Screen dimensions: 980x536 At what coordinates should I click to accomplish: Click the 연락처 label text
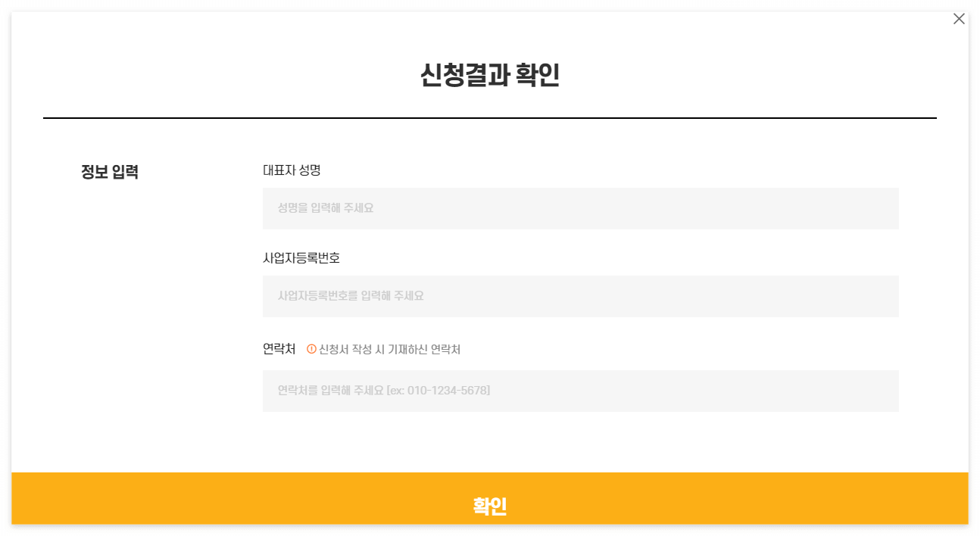[x=279, y=348]
